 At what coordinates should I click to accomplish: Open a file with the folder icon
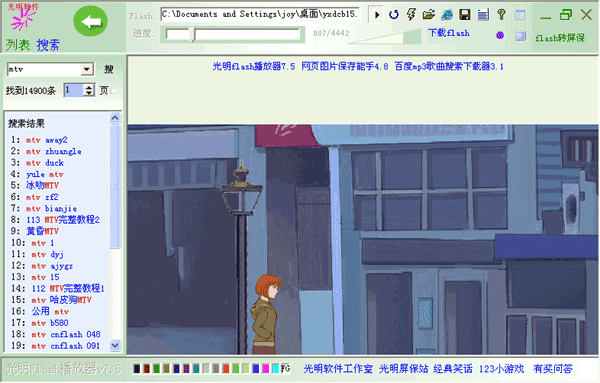click(429, 15)
